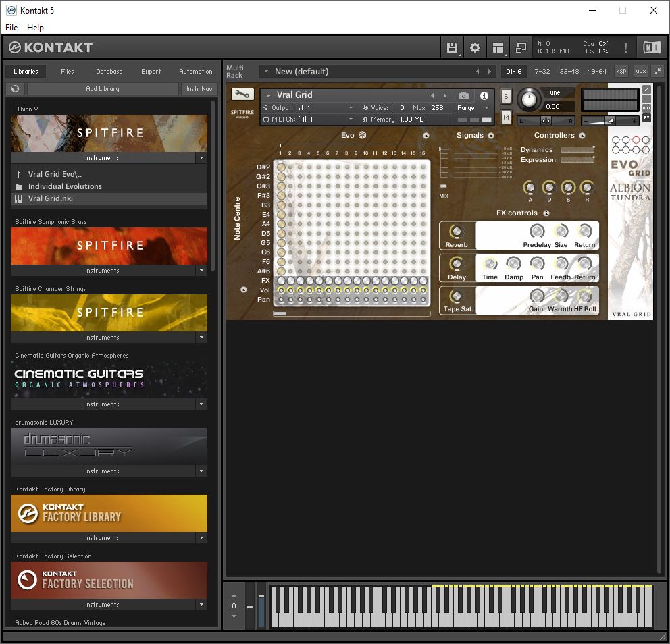Show instrument info next to the camera icon

(x=484, y=95)
